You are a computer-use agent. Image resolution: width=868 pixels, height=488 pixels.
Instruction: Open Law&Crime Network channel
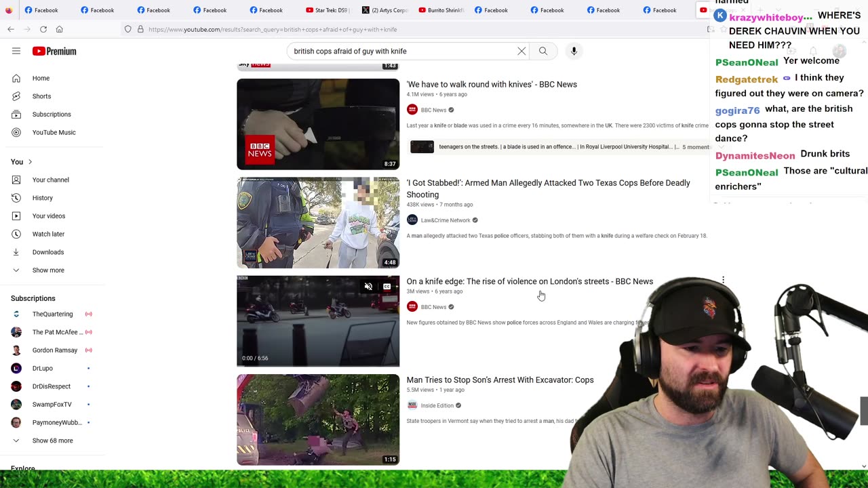[x=446, y=220]
